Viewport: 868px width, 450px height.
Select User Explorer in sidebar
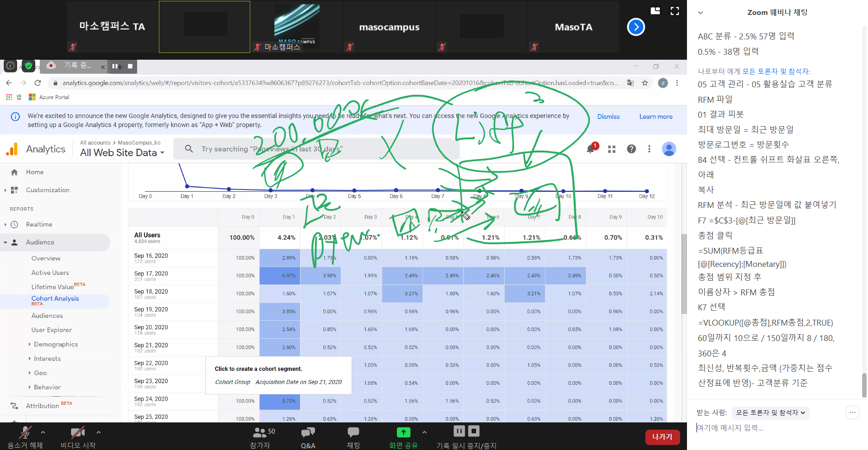click(x=52, y=330)
